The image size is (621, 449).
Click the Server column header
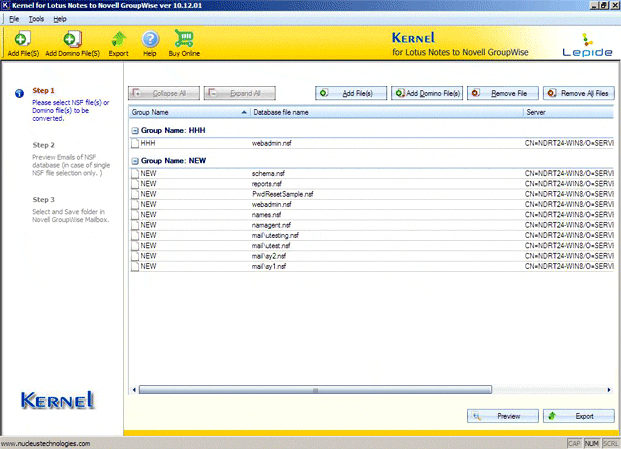coord(569,112)
